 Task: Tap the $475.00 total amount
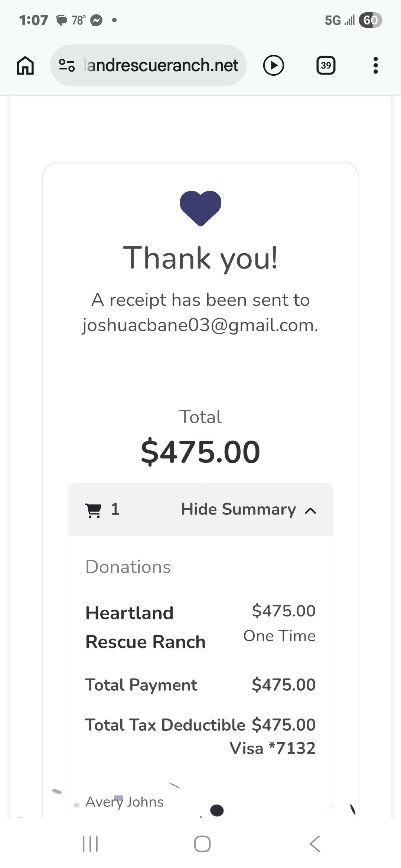point(200,451)
